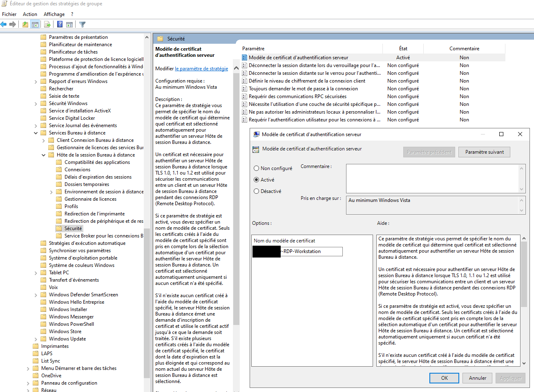The width and height of the screenshot is (534, 392).
Task: Open the Fichier menu
Action: pyautogui.click(x=9, y=14)
